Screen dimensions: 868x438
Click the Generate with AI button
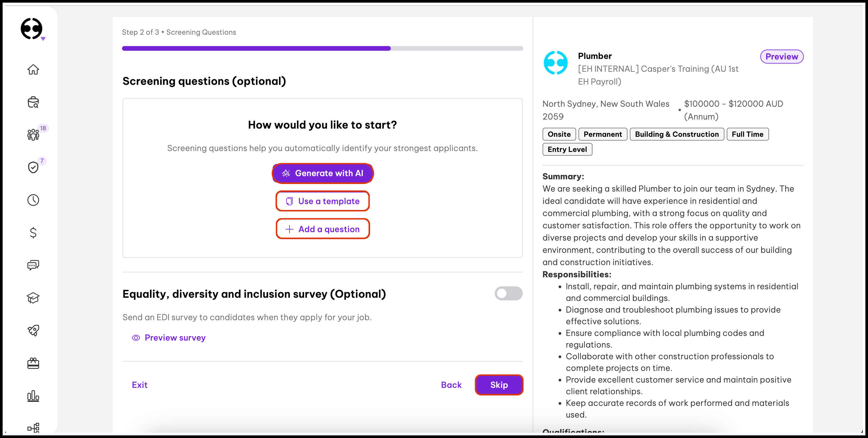coord(323,174)
